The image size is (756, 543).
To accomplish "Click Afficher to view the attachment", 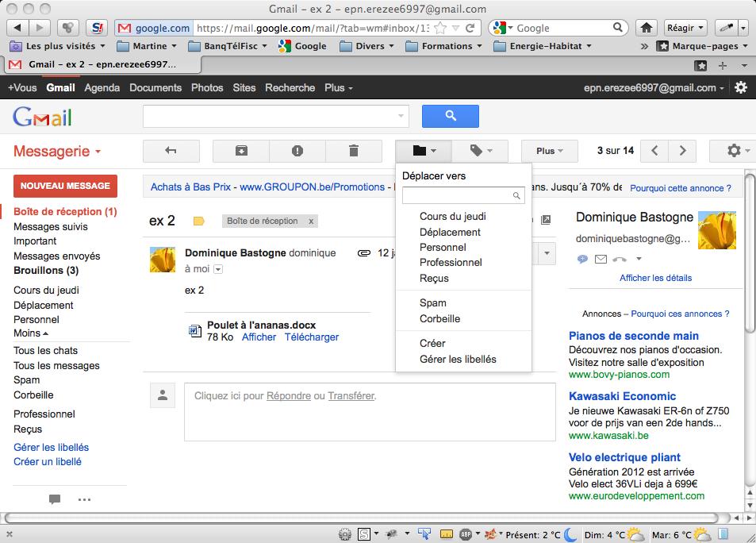I will 259,337.
